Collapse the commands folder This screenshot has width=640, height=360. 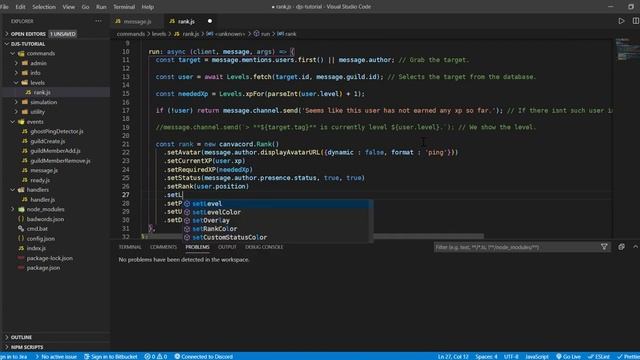[x=13, y=53]
